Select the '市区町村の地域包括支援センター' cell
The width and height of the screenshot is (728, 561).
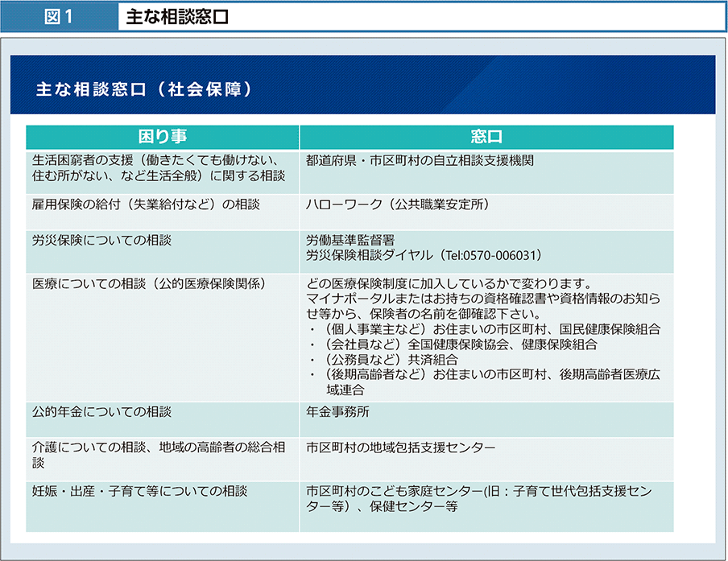486,459
